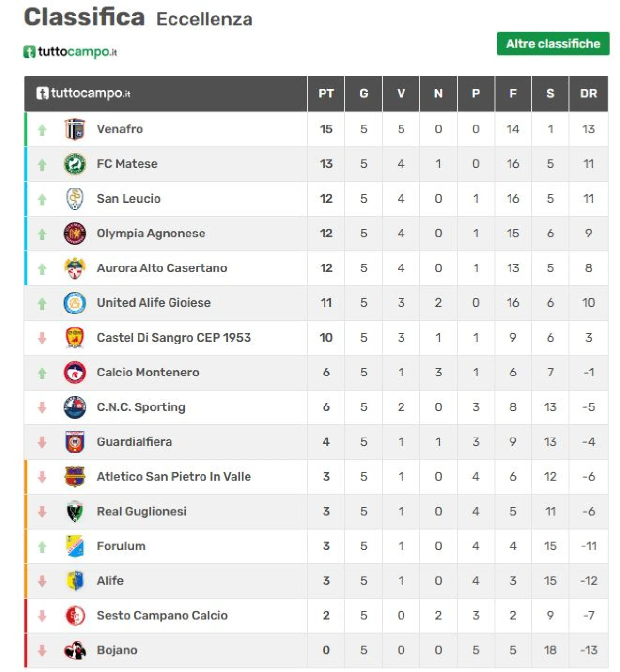Click the United Alife Gioiese crest
The width and height of the screenshot is (620, 672).
pos(75,303)
